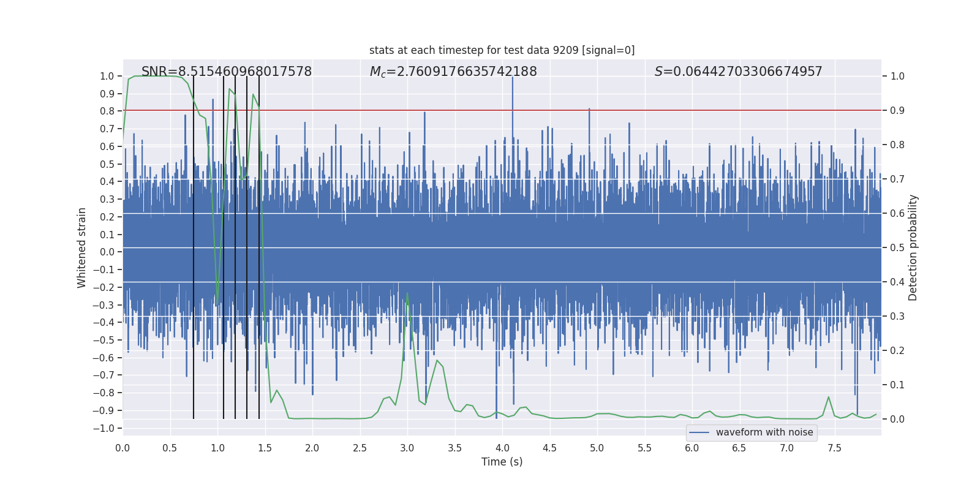
Task: Click the 4.0 tick label on time axis
Action: (502, 448)
